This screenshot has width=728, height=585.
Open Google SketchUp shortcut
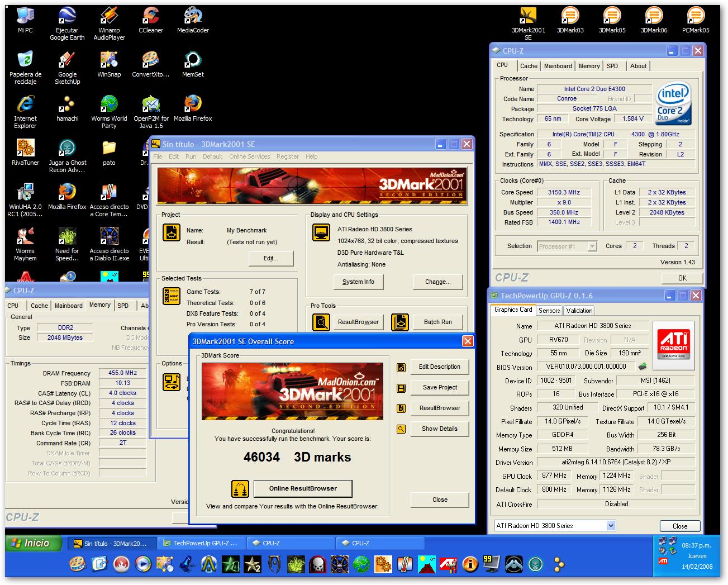(x=67, y=68)
